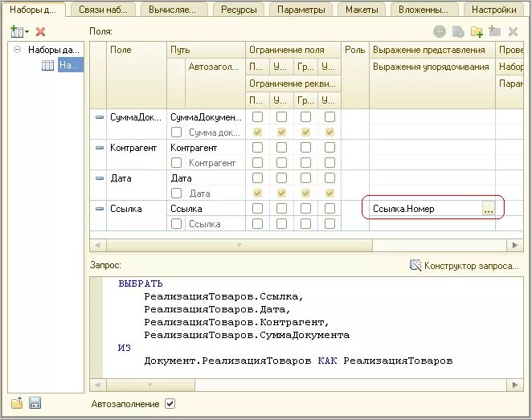Check first field restriction box for СуммаДокумента
Viewport: 532px width, 420px height.
(257, 117)
